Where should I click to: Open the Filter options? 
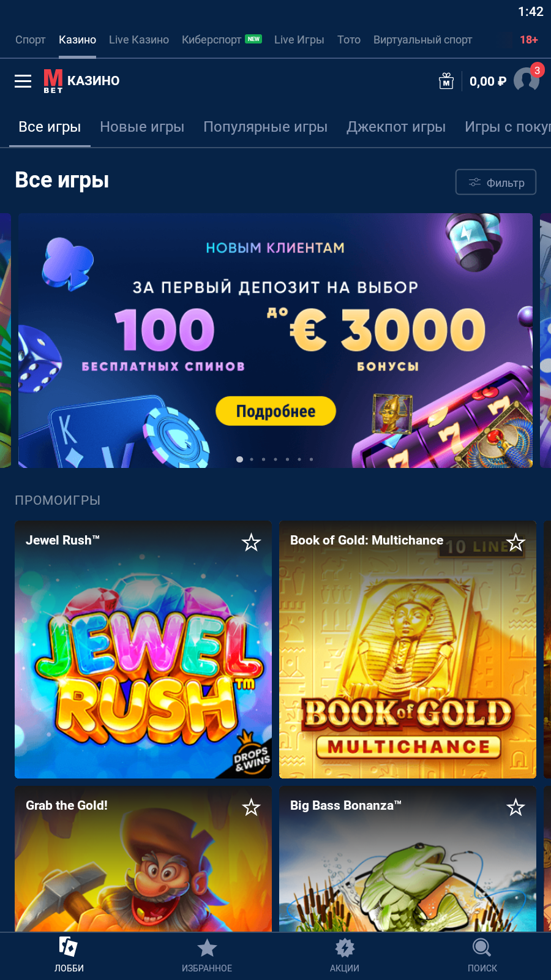tap(496, 182)
